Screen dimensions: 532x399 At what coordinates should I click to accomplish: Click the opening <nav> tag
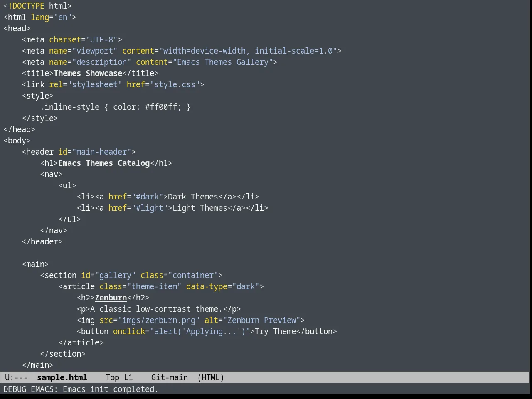tap(51, 174)
